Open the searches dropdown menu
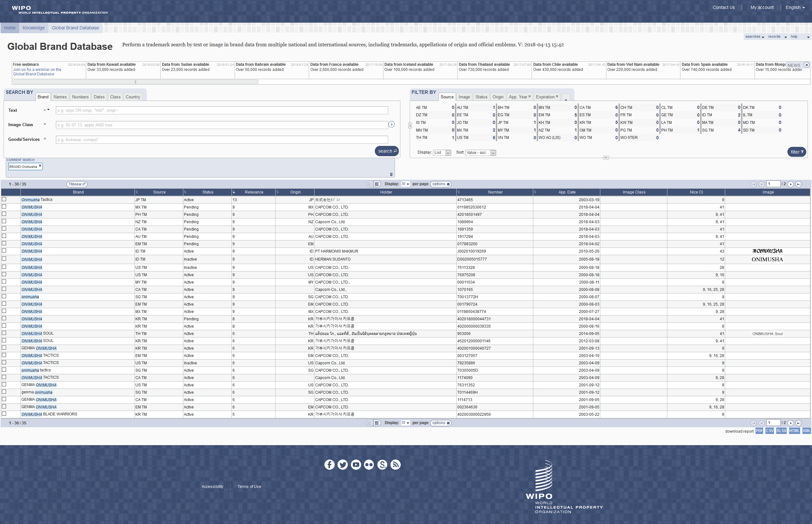 coord(755,37)
